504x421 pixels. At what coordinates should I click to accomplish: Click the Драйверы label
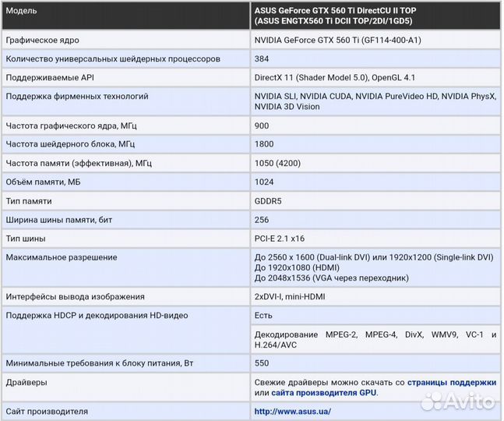coord(26,383)
